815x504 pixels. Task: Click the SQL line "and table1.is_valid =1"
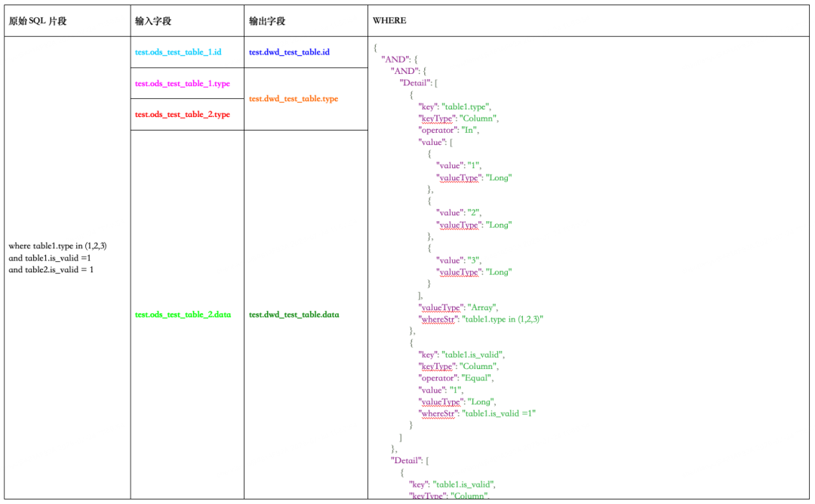(50, 258)
